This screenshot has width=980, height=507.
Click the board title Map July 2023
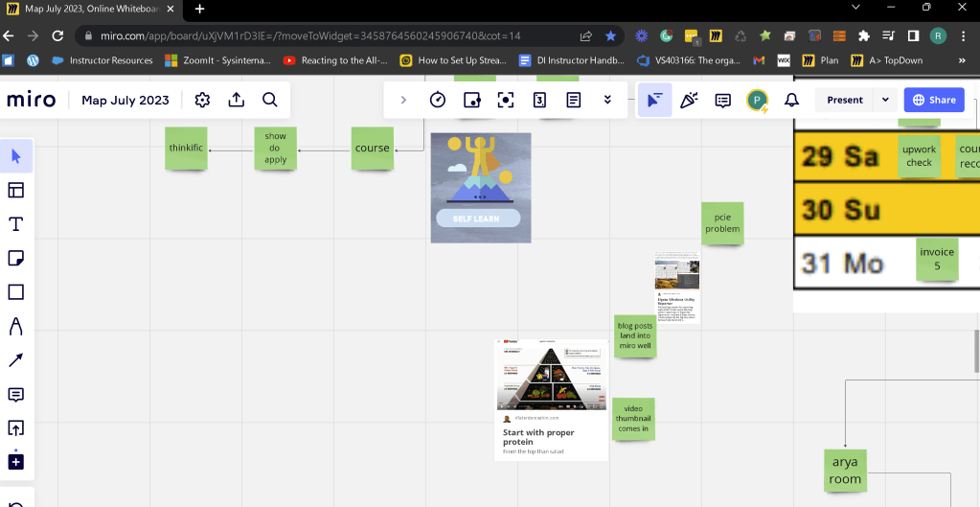pyautogui.click(x=125, y=100)
